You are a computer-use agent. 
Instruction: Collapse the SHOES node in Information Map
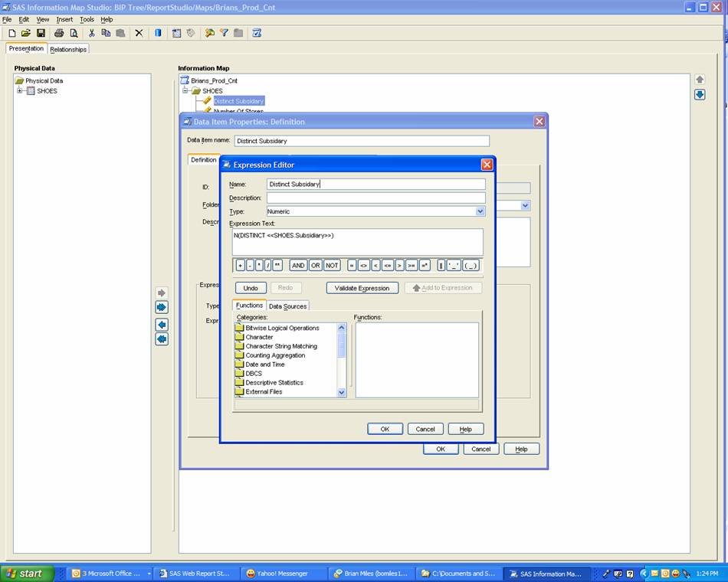coord(186,90)
